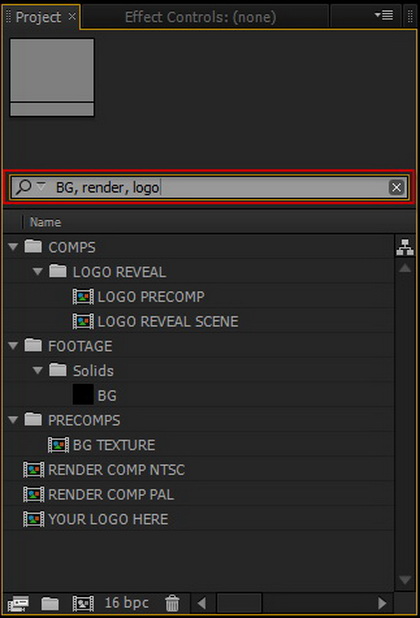The height and width of the screenshot is (618, 420).
Task: Click the vertical scrollbar down arrow
Action: coord(405,580)
